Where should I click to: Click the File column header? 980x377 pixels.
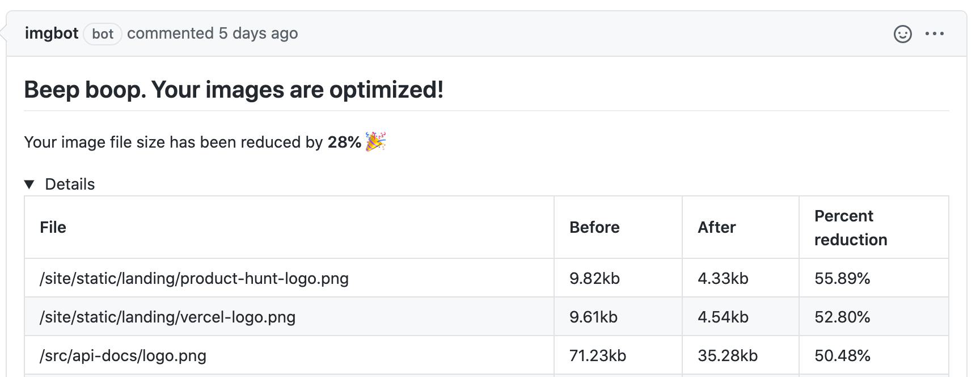[x=53, y=227]
